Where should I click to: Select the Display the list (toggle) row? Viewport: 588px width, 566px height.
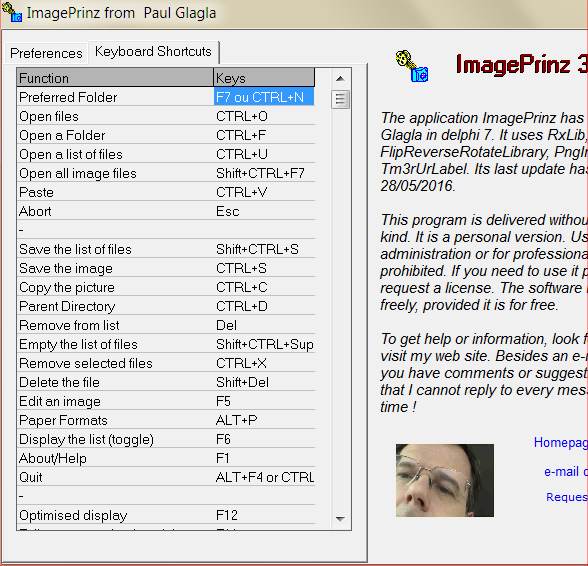point(165,439)
